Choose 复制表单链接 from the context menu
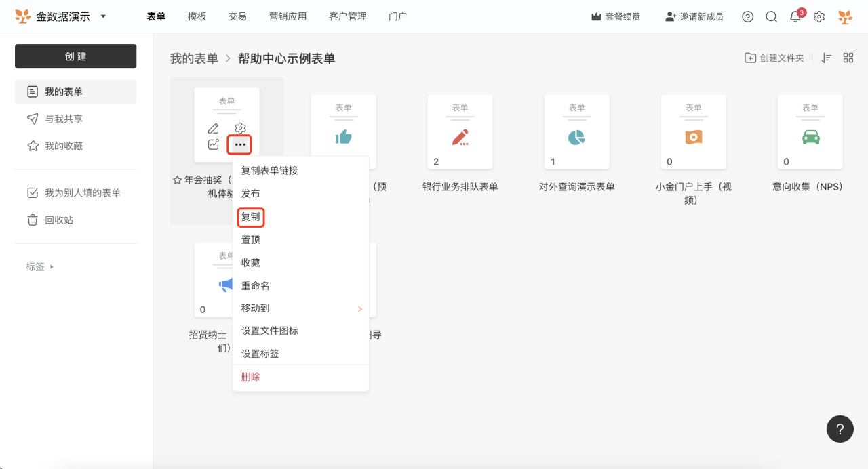The height and width of the screenshot is (469, 868). pyautogui.click(x=300, y=171)
